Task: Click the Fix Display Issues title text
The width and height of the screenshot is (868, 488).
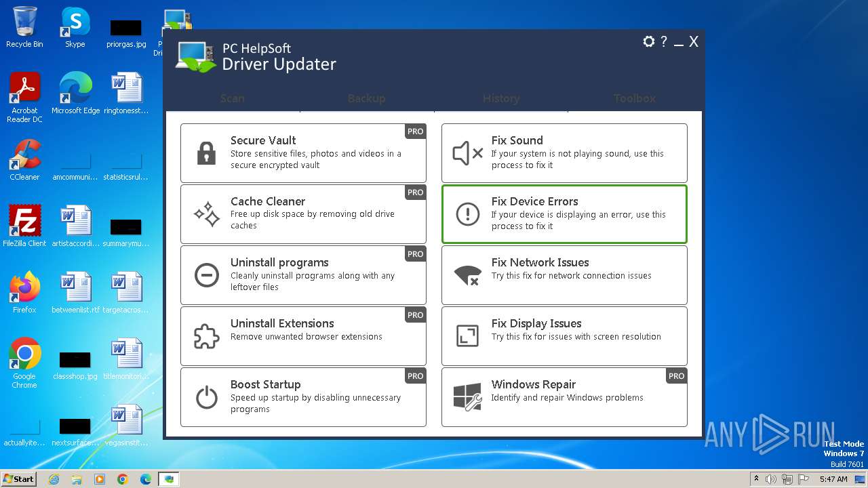Action: tap(536, 323)
